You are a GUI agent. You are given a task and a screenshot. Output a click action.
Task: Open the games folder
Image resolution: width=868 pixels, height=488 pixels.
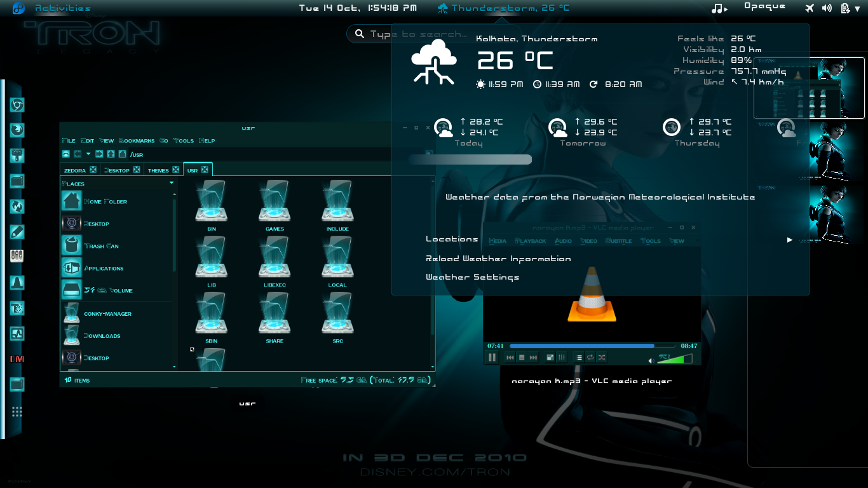click(x=275, y=207)
